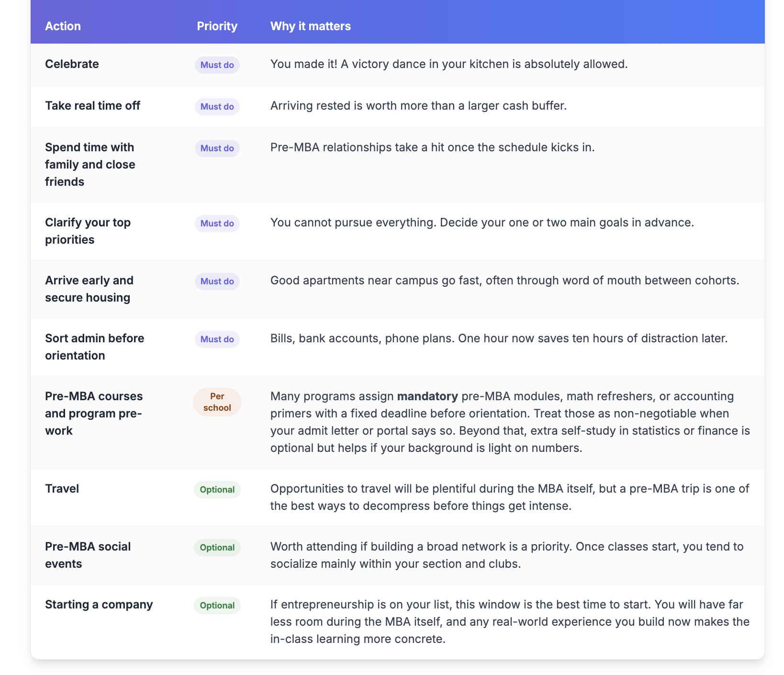This screenshot has width=784, height=675.
Task: Click Must do badge for secure housing
Action: pos(217,281)
